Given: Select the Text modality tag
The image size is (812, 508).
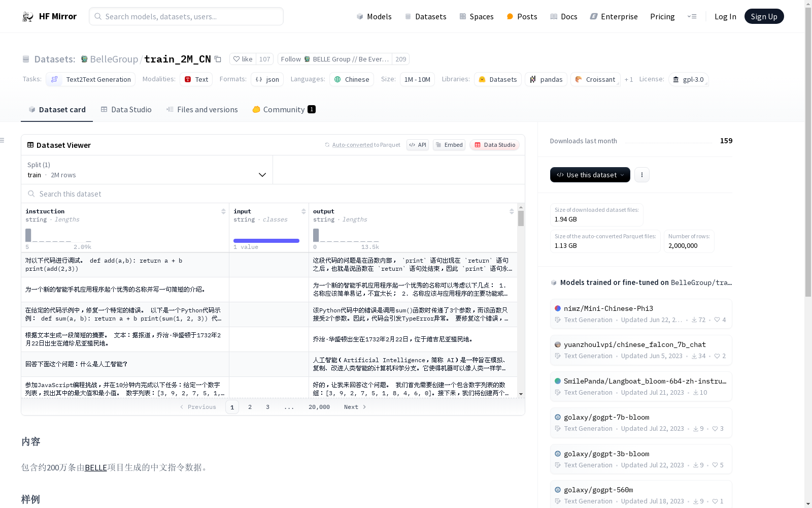Looking at the screenshot, I should [196, 79].
